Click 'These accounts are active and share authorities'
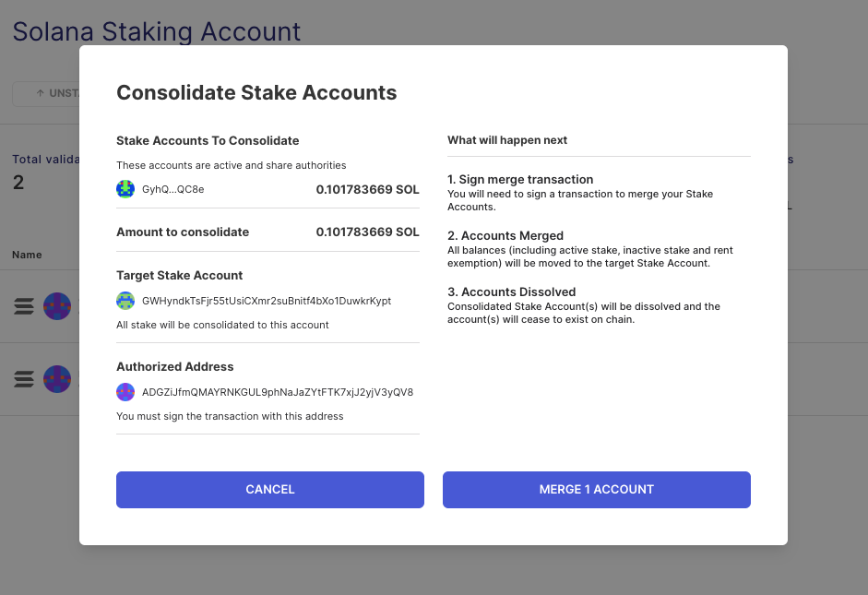The width and height of the screenshot is (868, 595). 232,165
